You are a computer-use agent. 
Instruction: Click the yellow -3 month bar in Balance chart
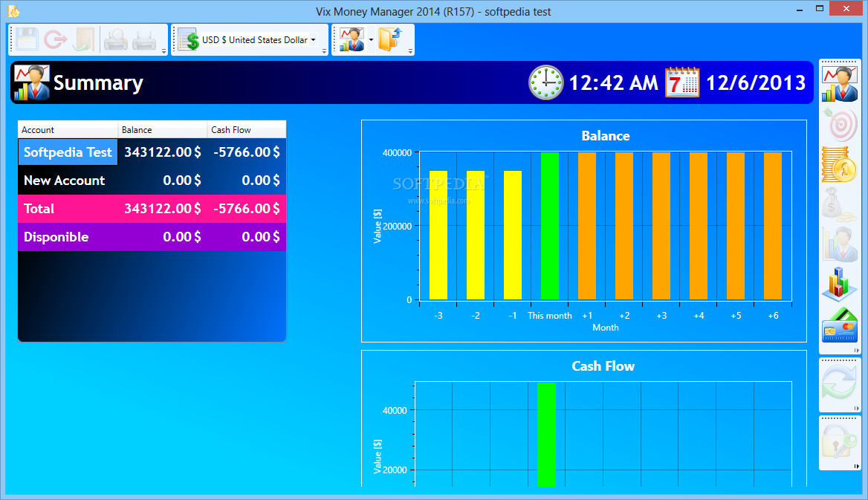438,236
